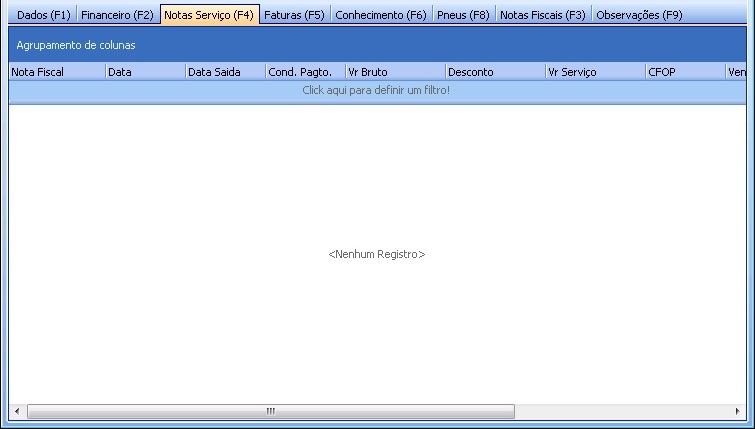Click the Cond. Pagto. column header

point(304,72)
